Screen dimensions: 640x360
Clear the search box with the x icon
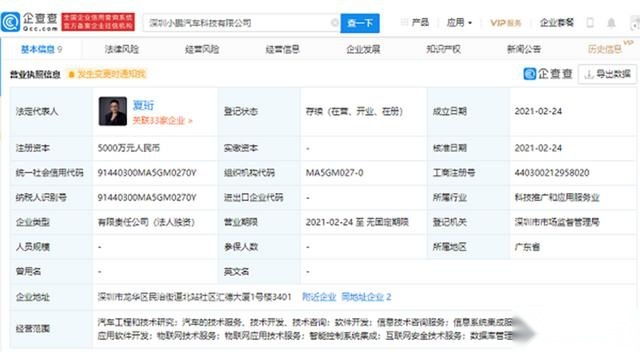pos(335,23)
